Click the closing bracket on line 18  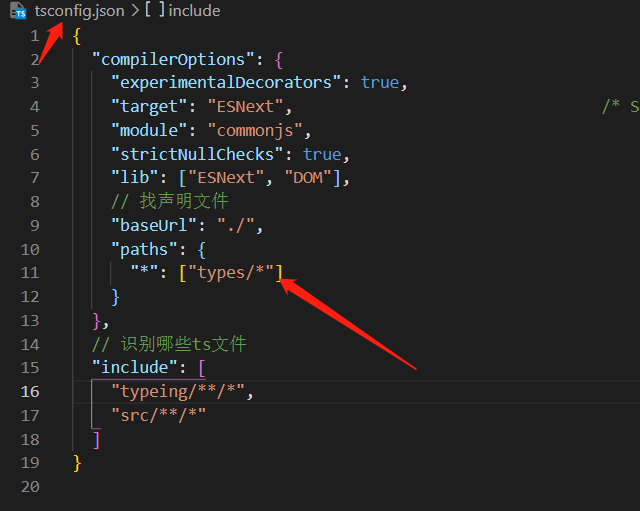click(96, 440)
